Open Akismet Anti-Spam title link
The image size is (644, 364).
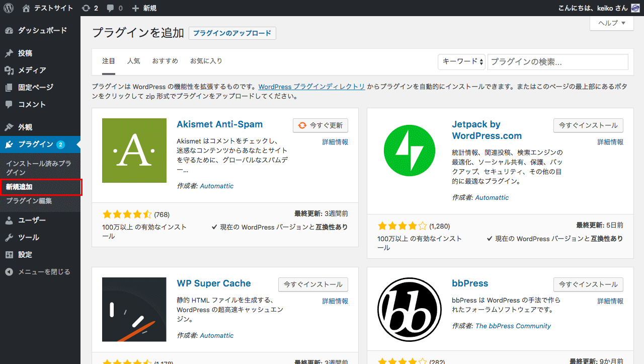point(220,124)
